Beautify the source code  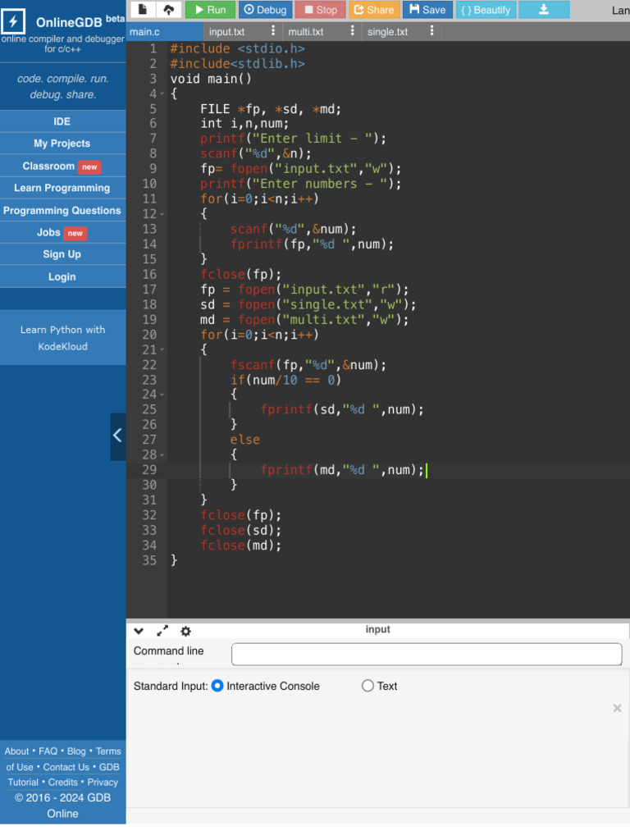486,10
